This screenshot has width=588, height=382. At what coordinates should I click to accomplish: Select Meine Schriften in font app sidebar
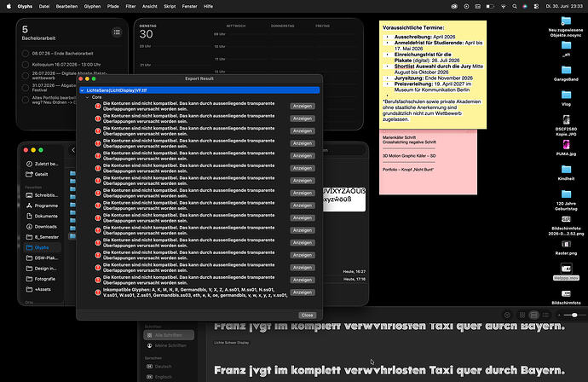click(x=169, y=345)
